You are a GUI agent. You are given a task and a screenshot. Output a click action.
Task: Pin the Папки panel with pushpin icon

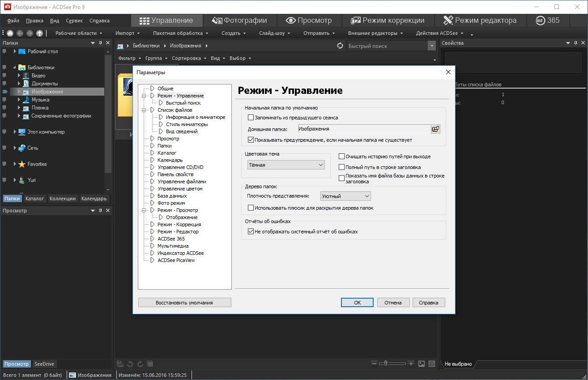click(101, 43)
